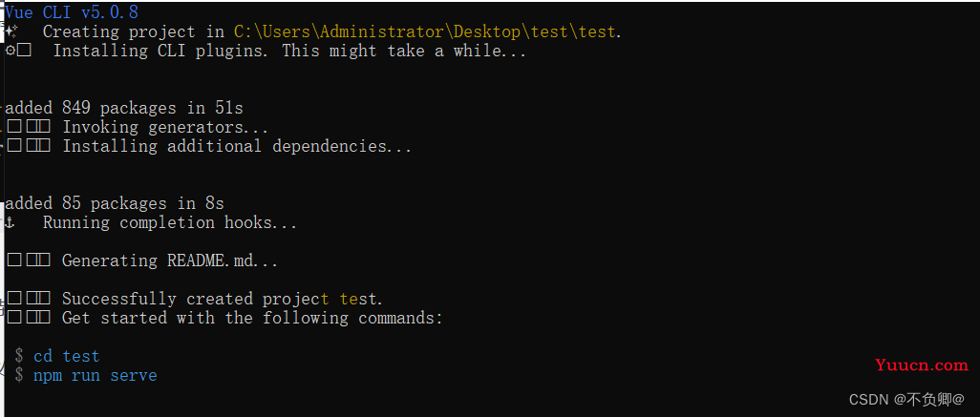The width and height of the screenshot is (980, 417).
Task: Click the box glyphs before Get started
Action: pos(29,318)
